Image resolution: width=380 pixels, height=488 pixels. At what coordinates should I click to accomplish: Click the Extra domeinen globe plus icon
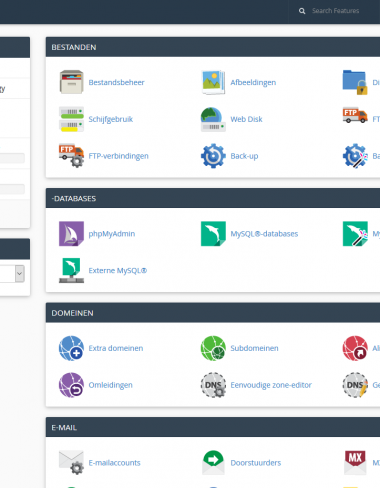(x=71, y=348)
